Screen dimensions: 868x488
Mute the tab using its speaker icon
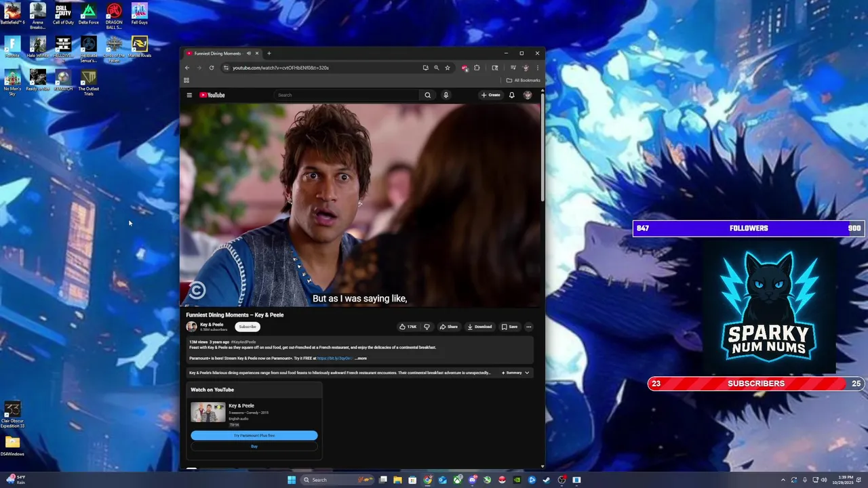click(x=249, y=54)
